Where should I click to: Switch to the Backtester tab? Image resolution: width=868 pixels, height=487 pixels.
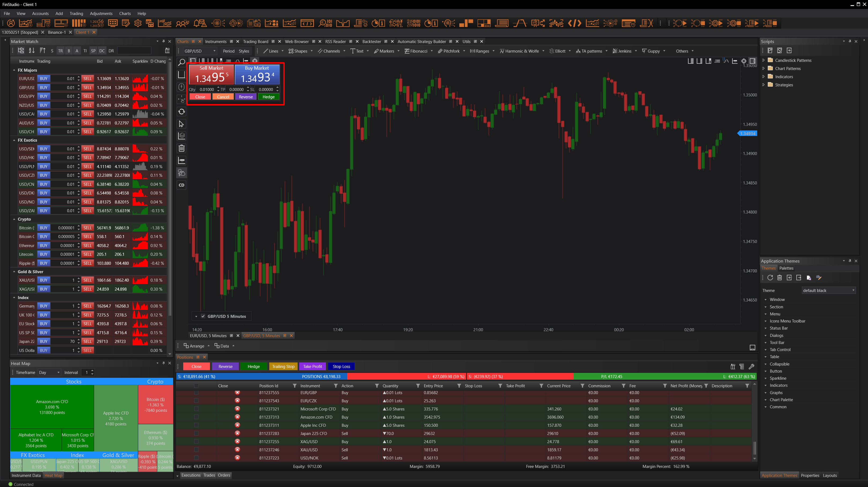(x=371, y=42)
